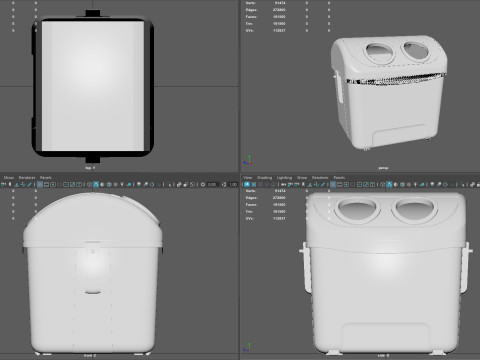This screenshot has height=360, width=480.
Task: Click the gamma icon in the front view toolbar
Action: (224, 184)
